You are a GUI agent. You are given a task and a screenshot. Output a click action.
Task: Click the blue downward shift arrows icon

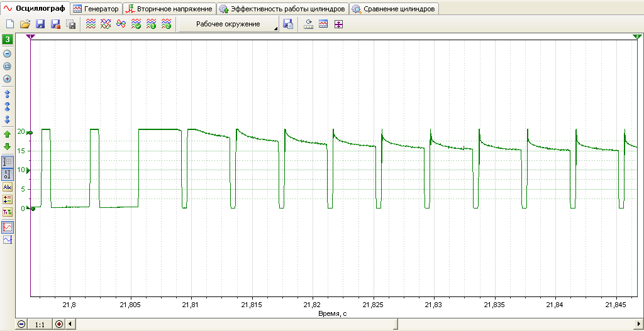[8, 120]
